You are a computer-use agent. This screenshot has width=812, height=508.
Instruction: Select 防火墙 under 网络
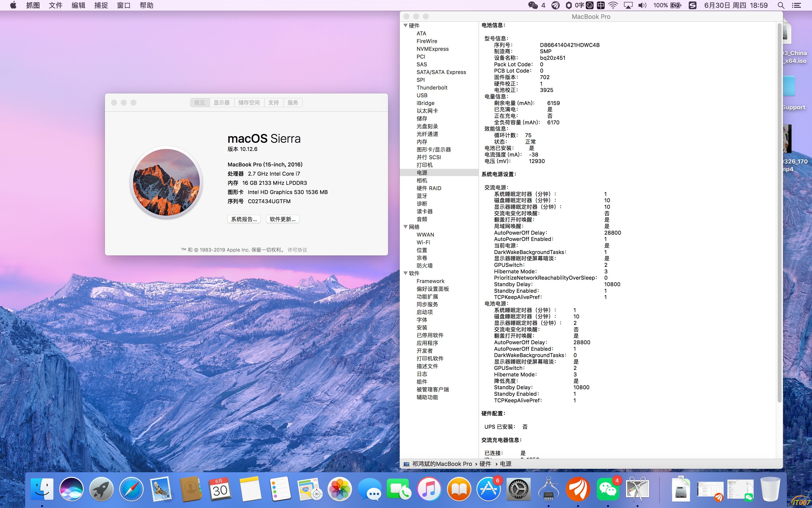(x=424, y=265)
